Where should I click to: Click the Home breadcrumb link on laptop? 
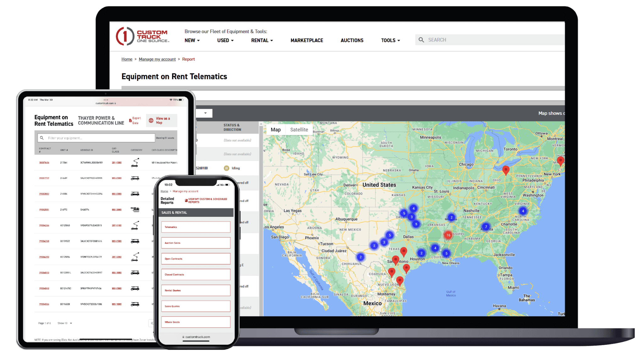click(127, 59)
